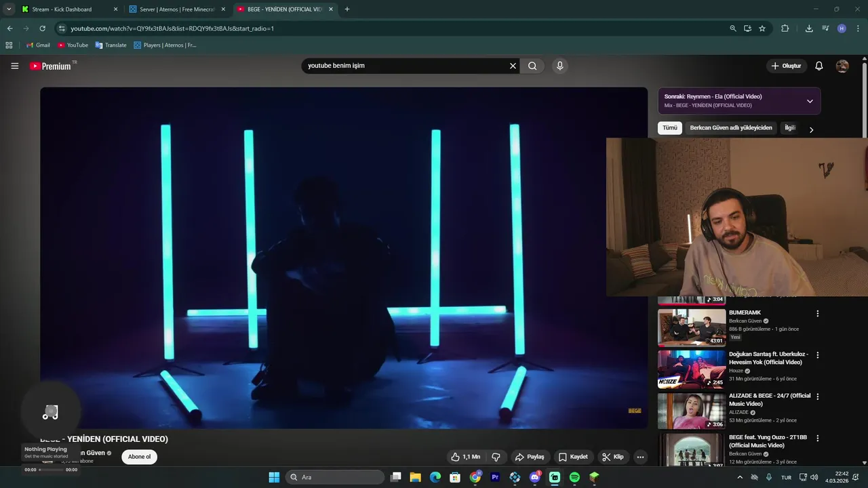Open YouTube notifications bell

[818, 66]
